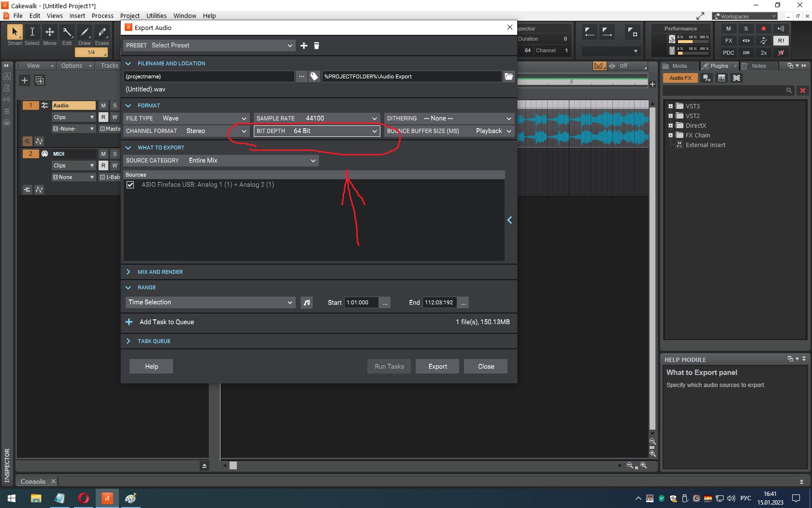
Task: Select the Draw tool
Action: [85, 32]
